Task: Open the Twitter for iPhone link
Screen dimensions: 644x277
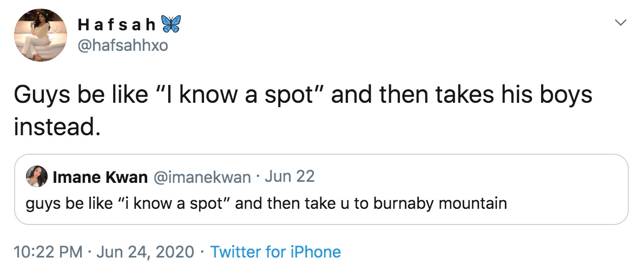Action: 275,252
